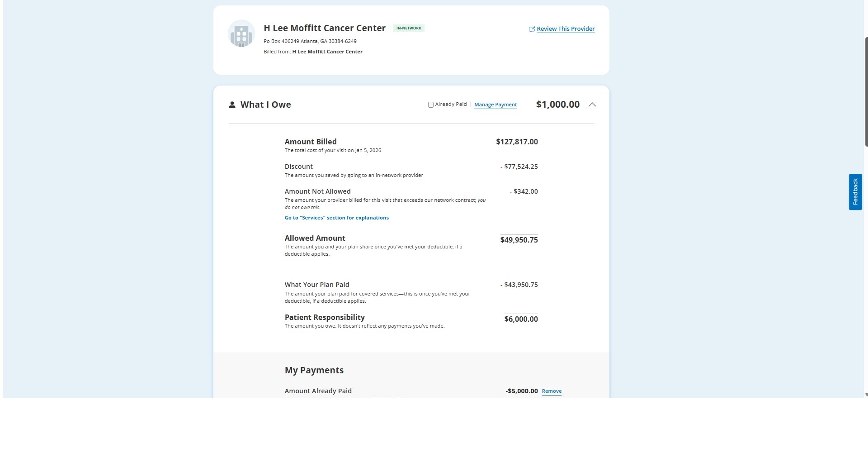The width and height of the screenshot is (868, 467).
Task: Remove the Amount Already Paid entry
Action: click(x=552, y=391)
